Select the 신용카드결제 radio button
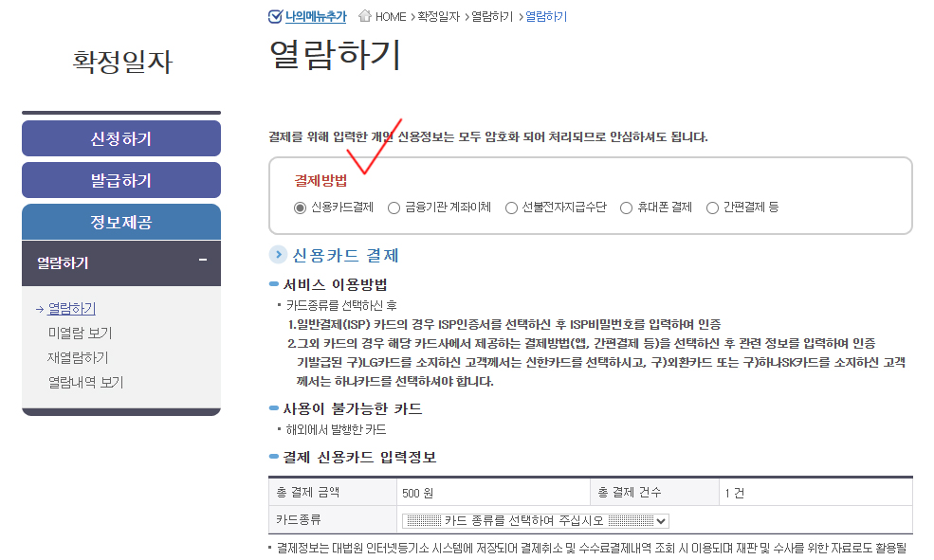Viewport: 934px width, 560px height. pyautogui.click(x=300, y=208)
